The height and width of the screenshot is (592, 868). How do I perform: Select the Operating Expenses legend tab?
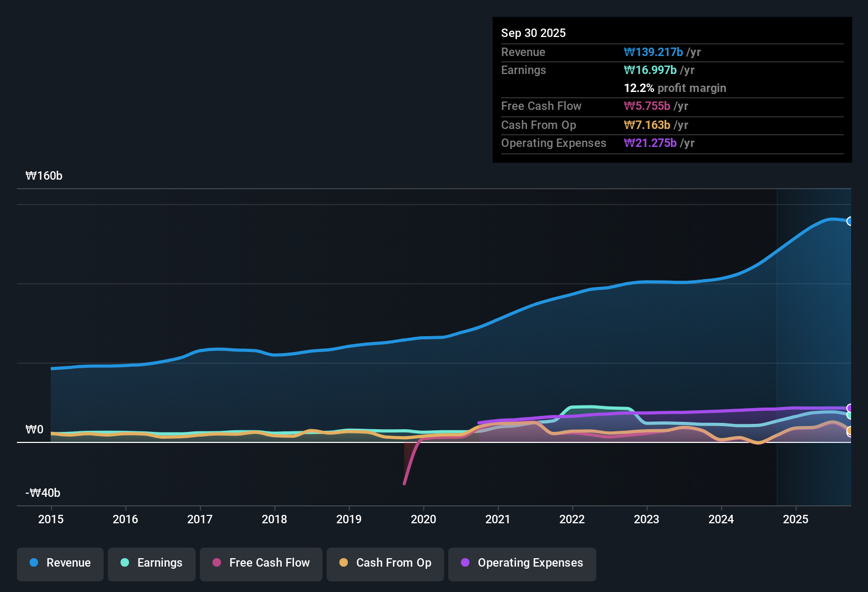(522, 563)
